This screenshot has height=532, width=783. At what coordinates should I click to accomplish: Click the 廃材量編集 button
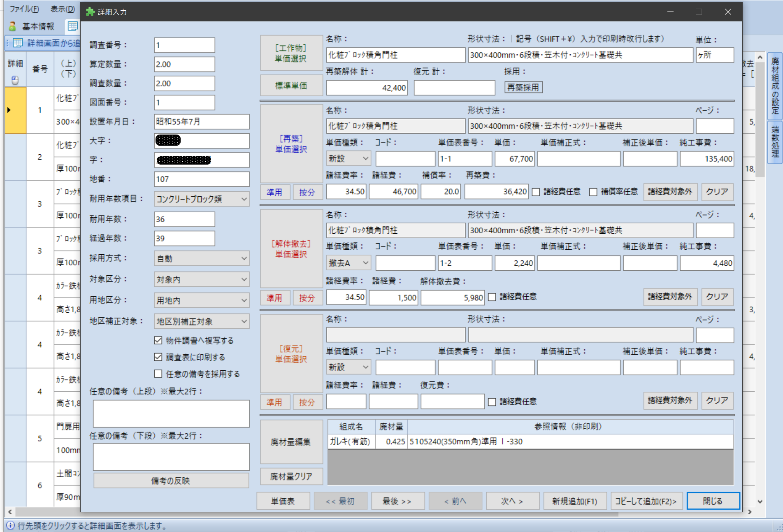[x=291, y=442]
